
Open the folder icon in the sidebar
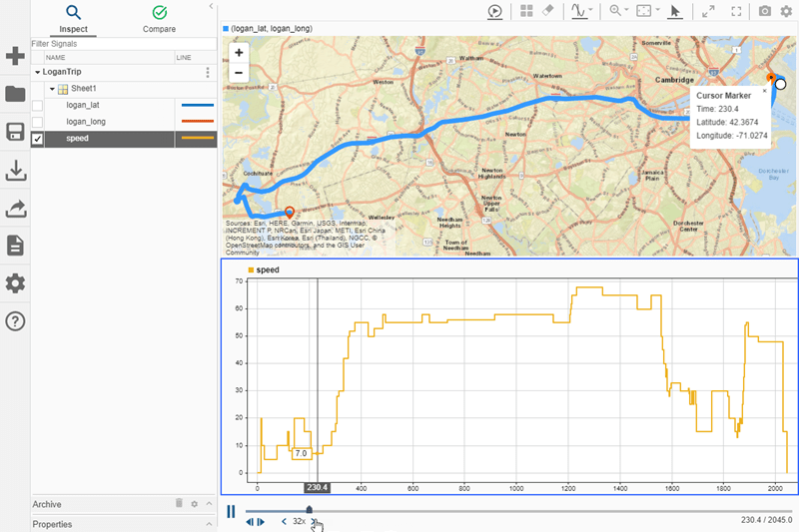click(x=15, y=94)
